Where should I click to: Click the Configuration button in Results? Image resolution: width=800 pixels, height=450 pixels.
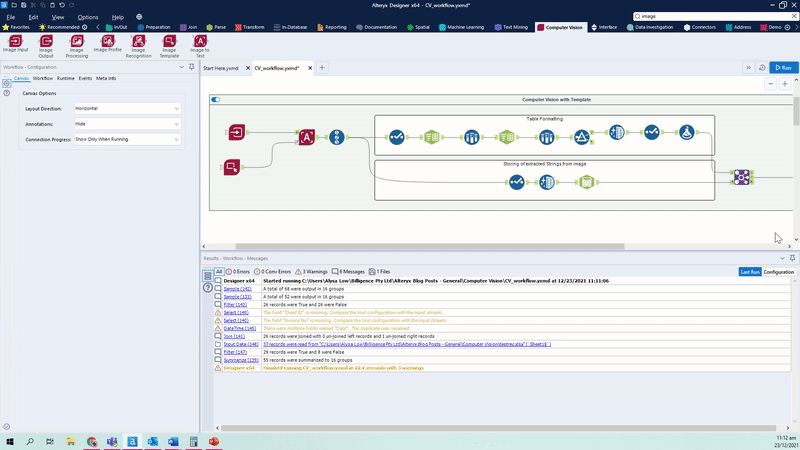779,272
